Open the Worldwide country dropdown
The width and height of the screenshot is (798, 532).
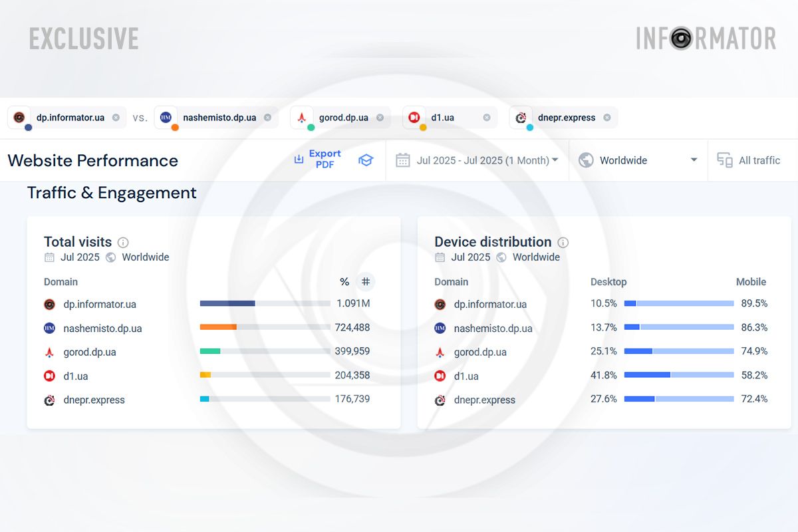pos(638,160)
